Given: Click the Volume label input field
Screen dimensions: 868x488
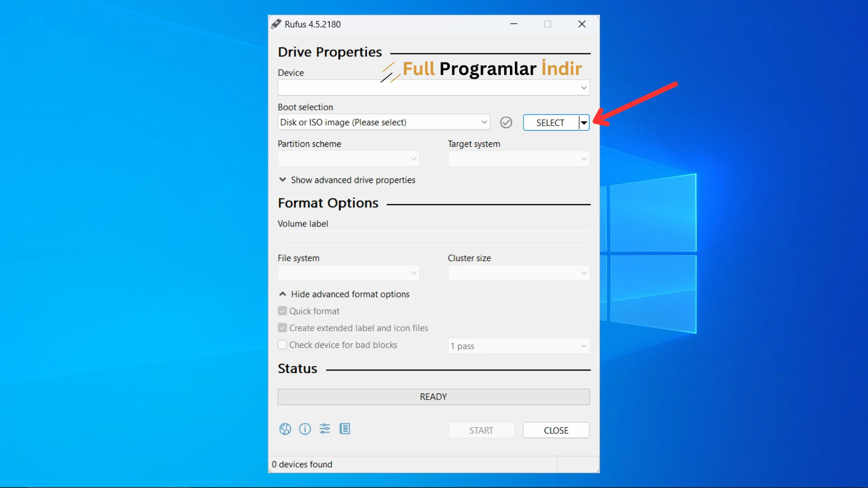Looking at the screenshot, I should point(434,239).
